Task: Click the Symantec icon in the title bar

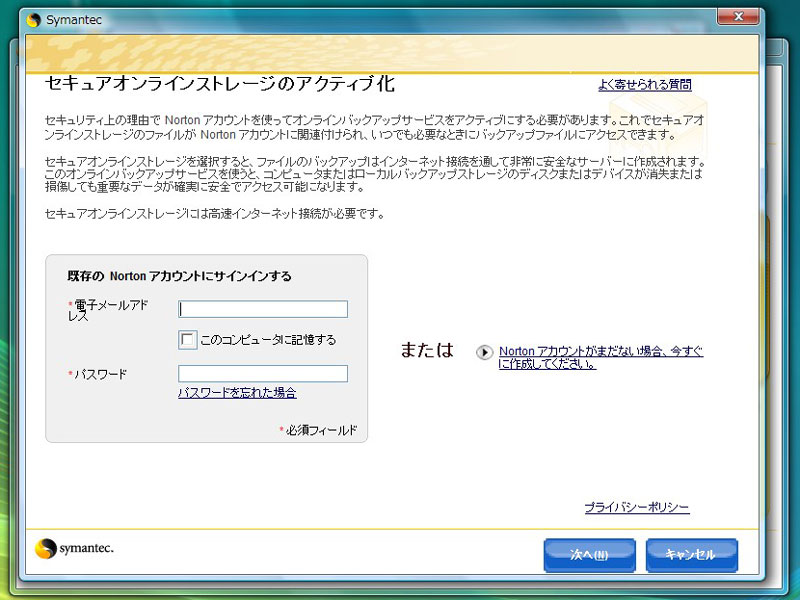Action: [x=34, y=20]
